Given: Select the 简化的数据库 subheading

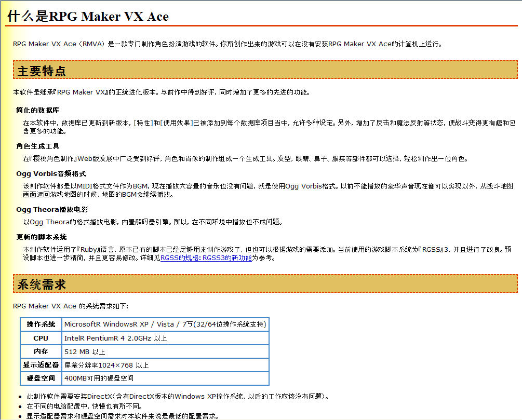Looking at the screenshot, I should pos(37,110).
